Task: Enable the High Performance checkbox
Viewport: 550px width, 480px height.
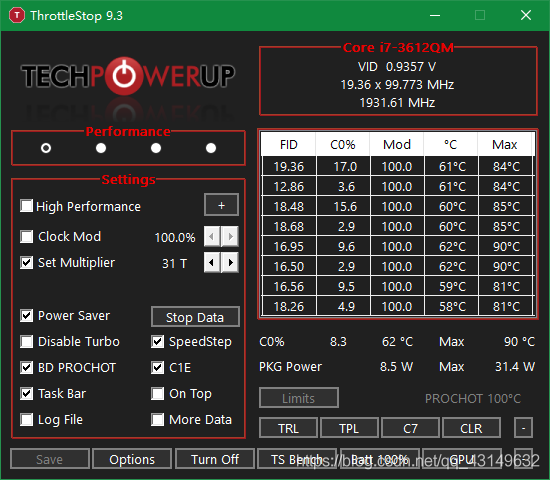Action: [x=27, y=206]
